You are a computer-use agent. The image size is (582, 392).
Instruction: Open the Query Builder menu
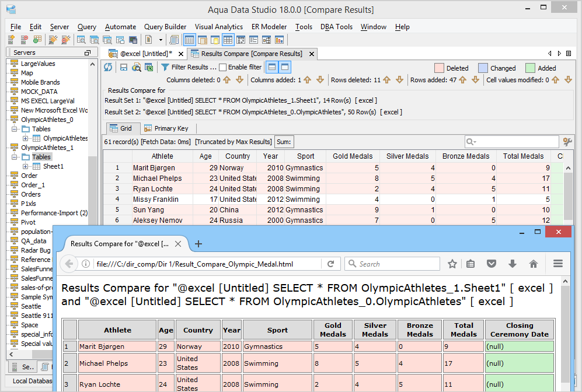point(165,27)
